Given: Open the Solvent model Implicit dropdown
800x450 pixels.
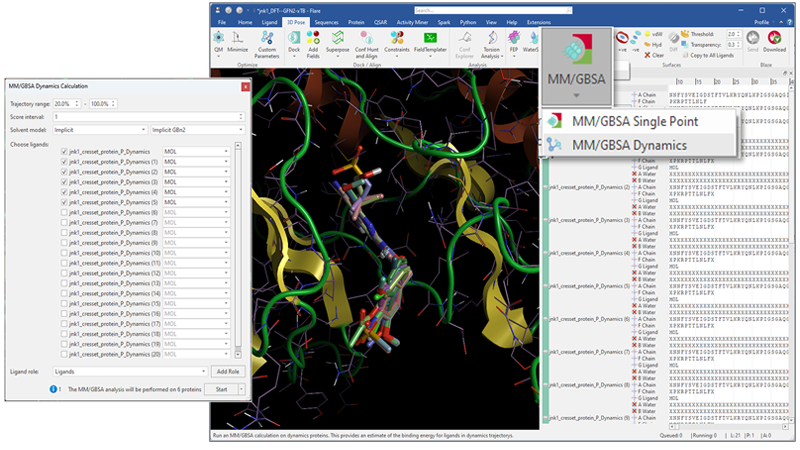Looking at the screenshot, I should pos(100,130).
